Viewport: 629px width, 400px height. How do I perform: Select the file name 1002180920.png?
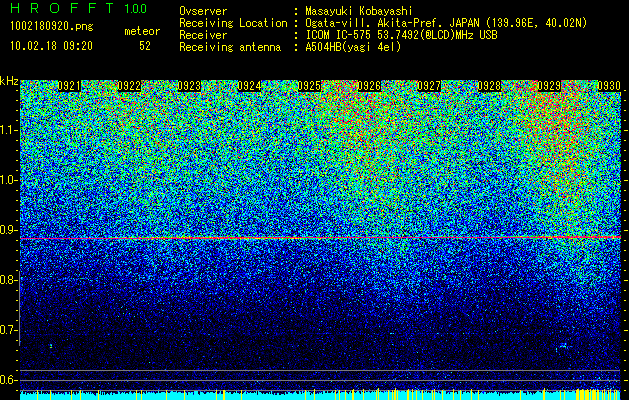[52, 27]
